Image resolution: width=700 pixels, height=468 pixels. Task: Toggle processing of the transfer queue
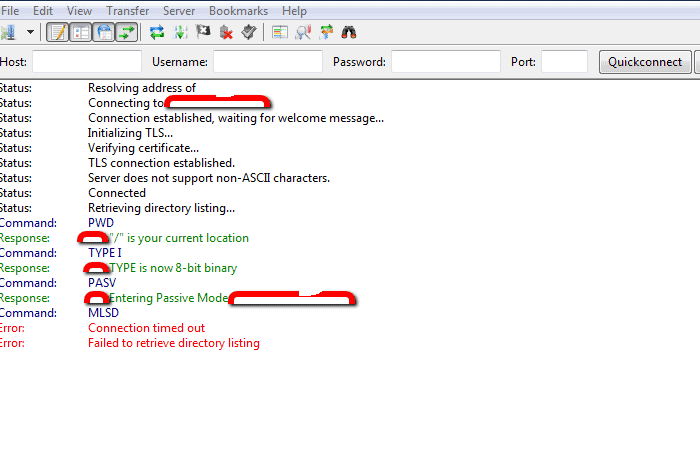180,32
